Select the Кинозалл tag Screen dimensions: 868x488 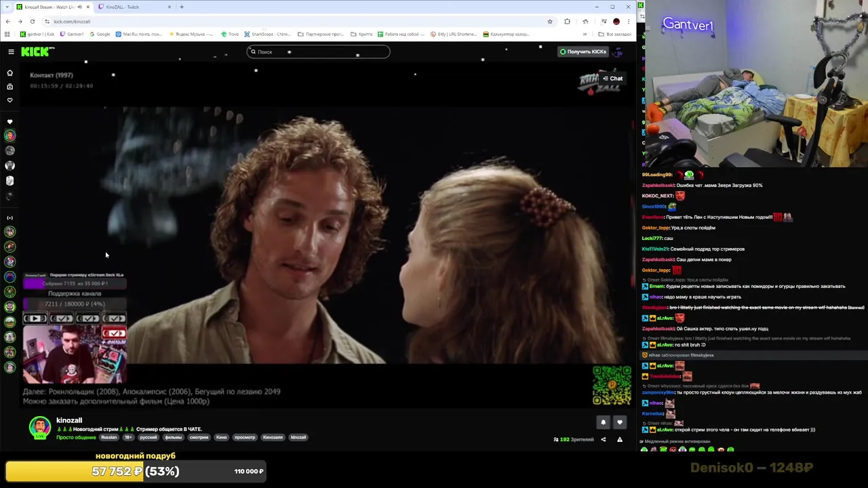tap(273, 437)
